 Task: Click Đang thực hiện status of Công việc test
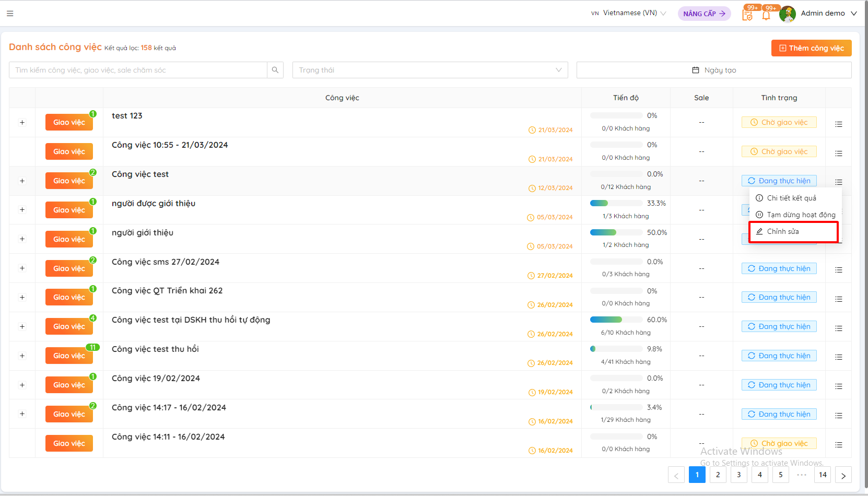click(779, 181)
